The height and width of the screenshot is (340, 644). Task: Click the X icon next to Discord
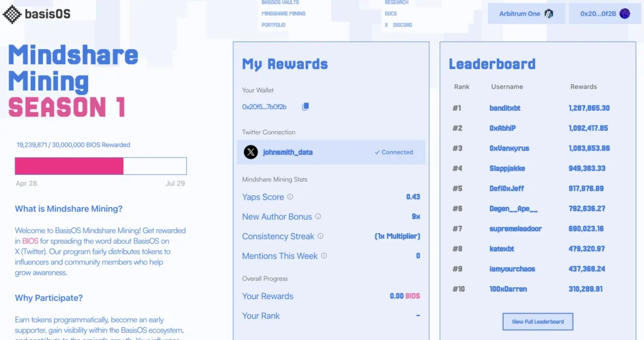[386, 25]
